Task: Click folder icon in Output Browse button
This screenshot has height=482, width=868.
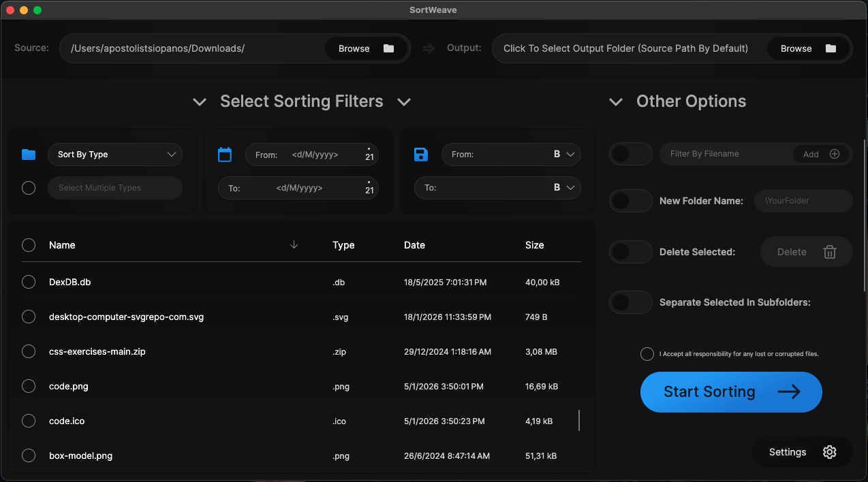Action: tap(831, 48)
